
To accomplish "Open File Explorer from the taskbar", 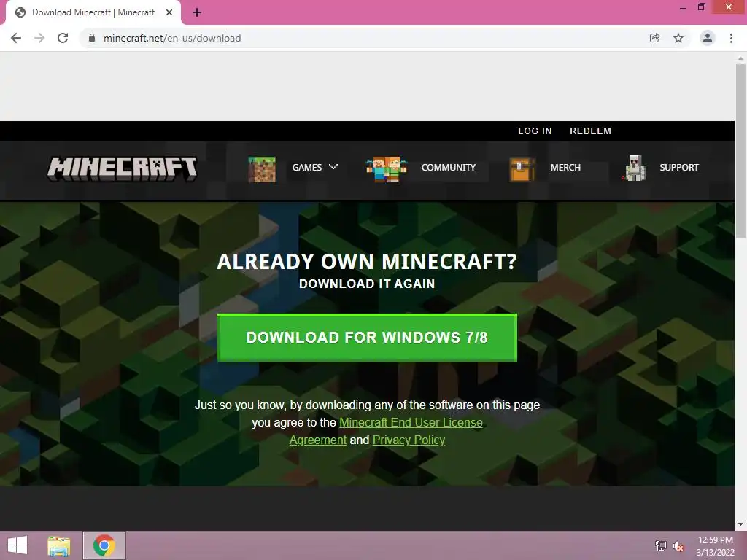I will tap(58, 546).
